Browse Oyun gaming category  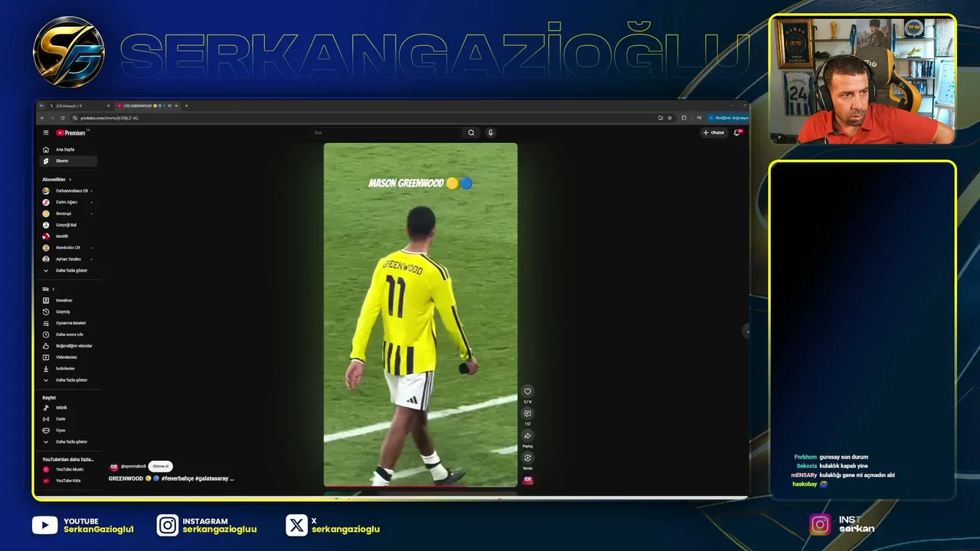(68, 430)
